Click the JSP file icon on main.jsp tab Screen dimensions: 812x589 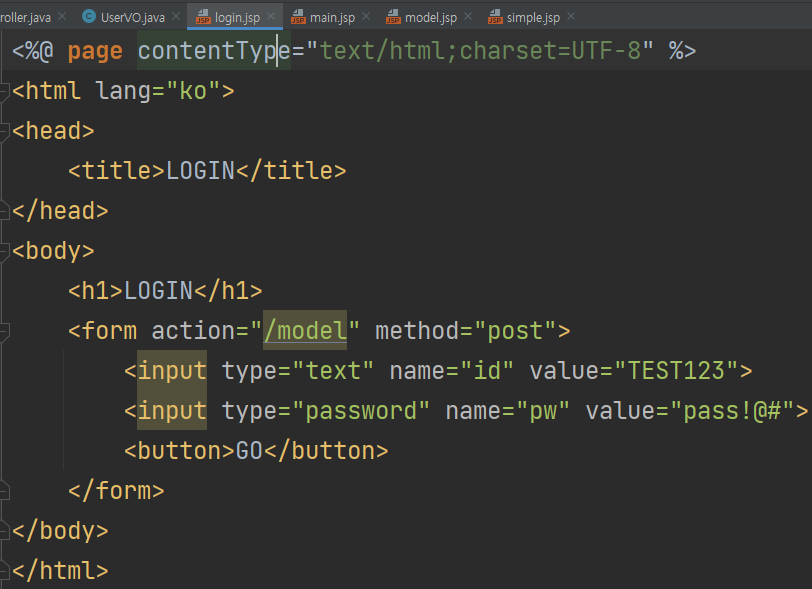pos(298,17)
